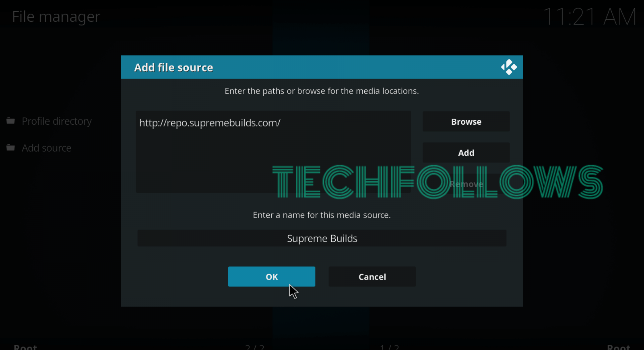
Task: Click the folder icon beside Add source
Action: (x=11, y=148)
